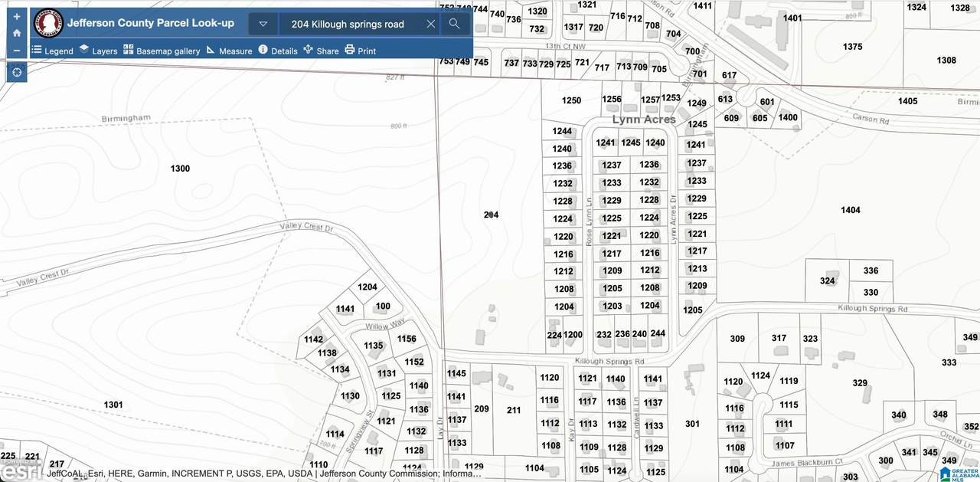Click the Jefferson County seal logo
The image size is (980, 482).
(x=48, y=23)
